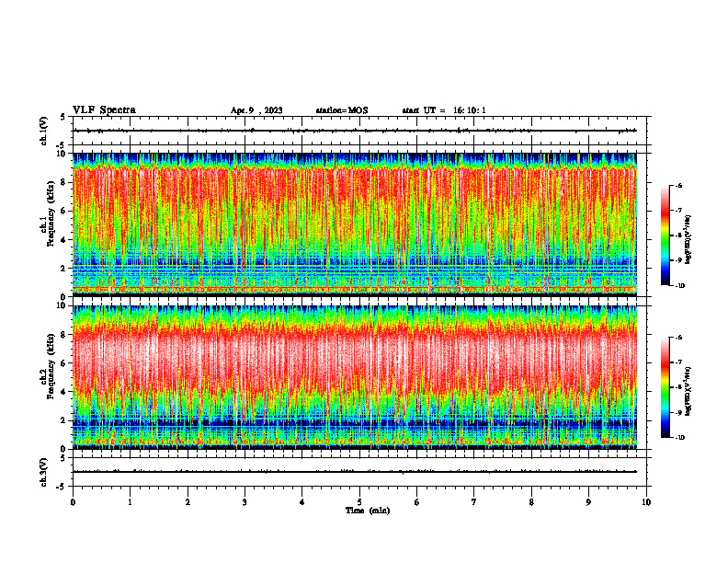Click the time axis tick label 0
The image size is (728, 563).
(73, 502)
